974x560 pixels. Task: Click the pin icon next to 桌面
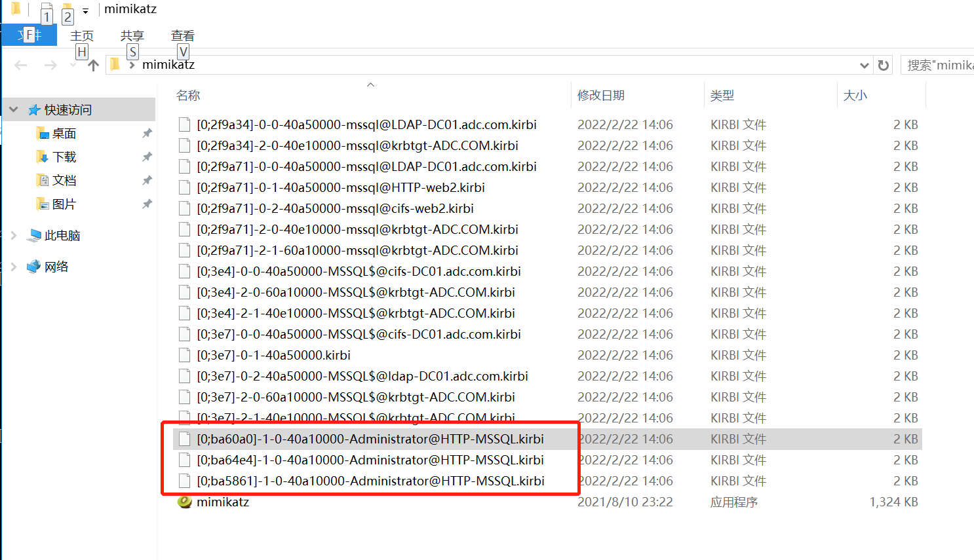[147, 134]
